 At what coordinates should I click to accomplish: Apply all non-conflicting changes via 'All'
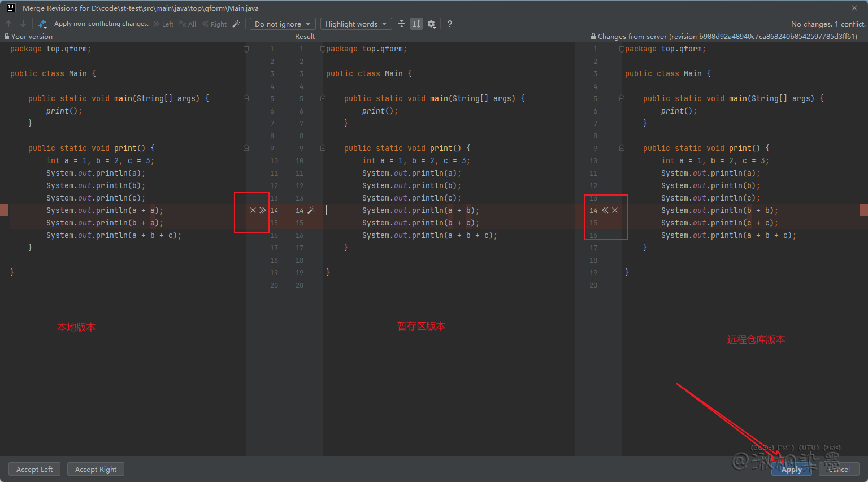click(188, 24)
